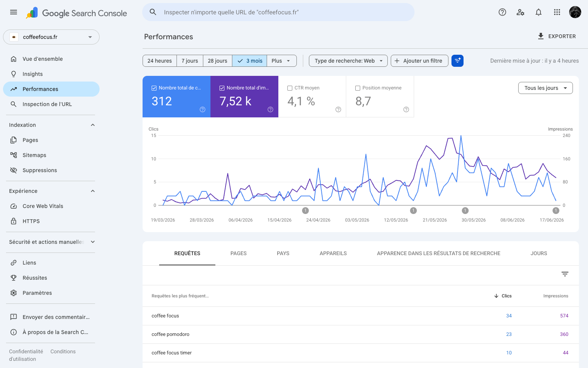Image resolution: width=588 pixels, height=368 pixels.
Task: Open Inspection de l'URL
Action: tap(51, 104)
